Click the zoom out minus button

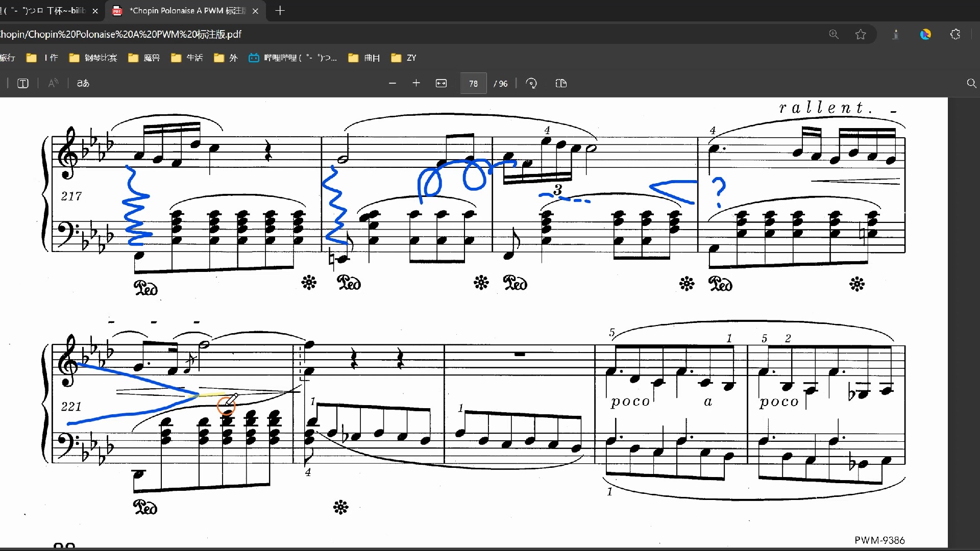pyautogui.click(x=392, y=83)
